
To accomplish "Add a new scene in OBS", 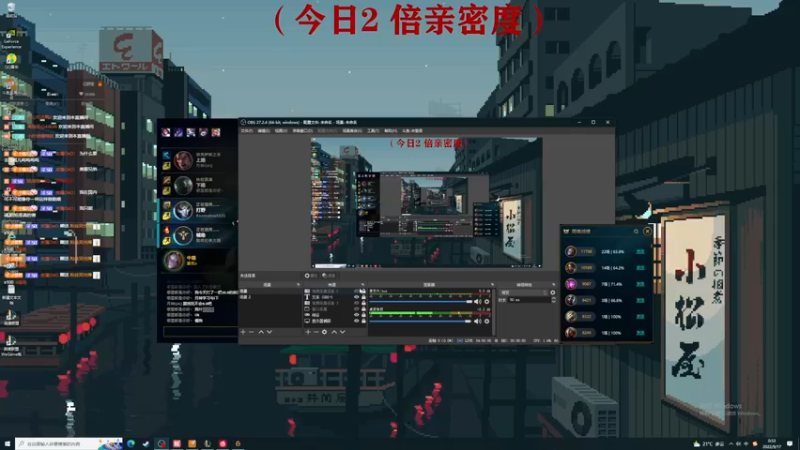I will 243,332.
